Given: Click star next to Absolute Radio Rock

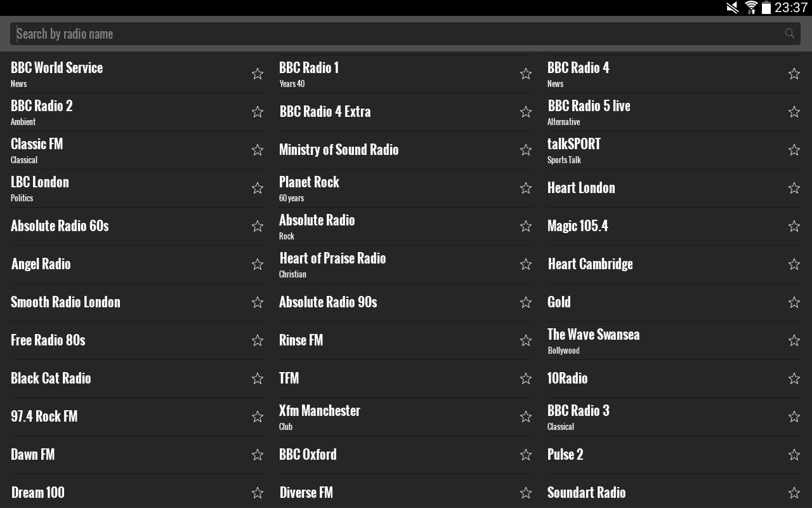Looking at the screenshot, I should pos(526,226).
